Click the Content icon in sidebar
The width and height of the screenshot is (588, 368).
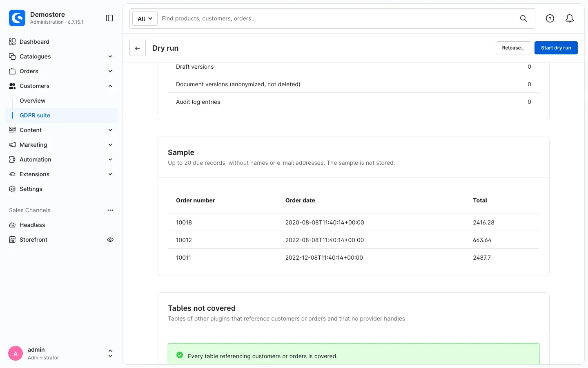coord(12,130)
